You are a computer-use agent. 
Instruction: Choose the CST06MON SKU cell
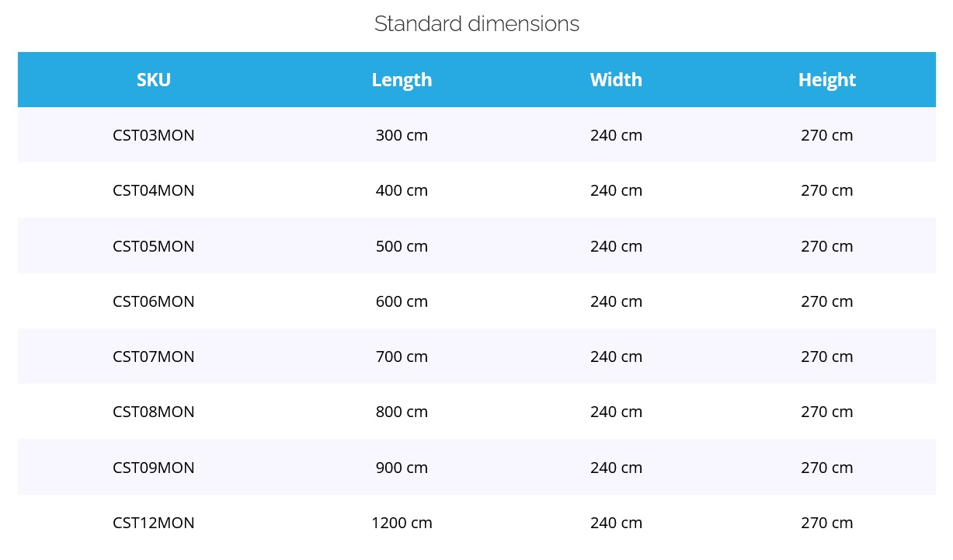[154, 301]
